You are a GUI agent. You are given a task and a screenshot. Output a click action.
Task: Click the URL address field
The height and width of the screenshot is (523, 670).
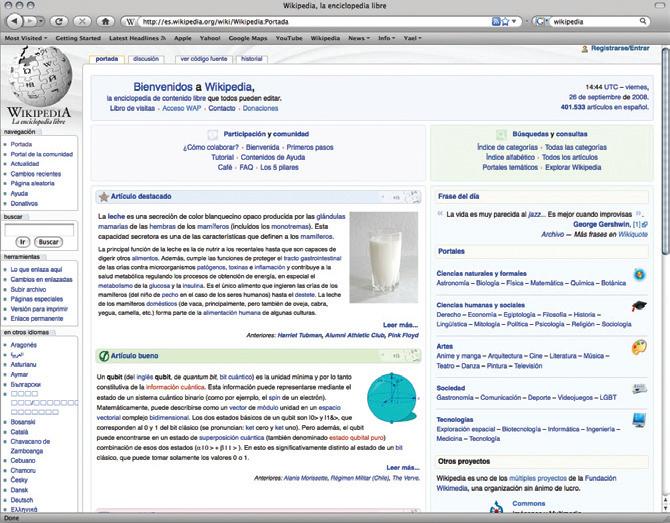pyautogui.click(x=314, y=21)
